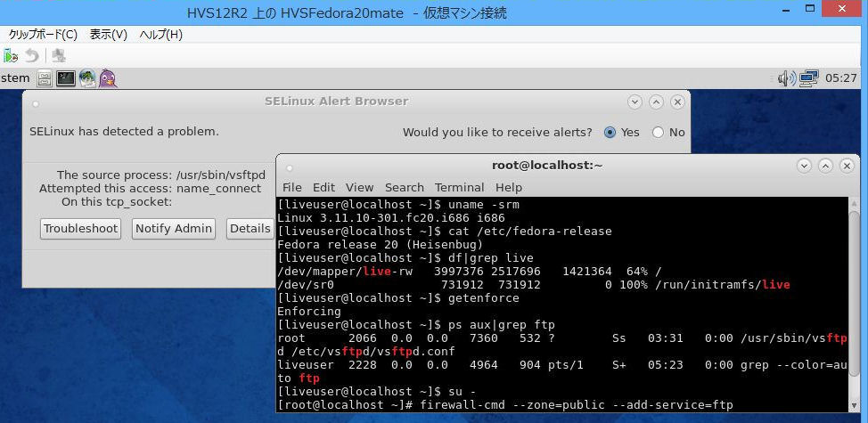Click the grayed enhanced session toolbar icon
Viewport: 868px width, 423px height.
(x=59, y=55)
